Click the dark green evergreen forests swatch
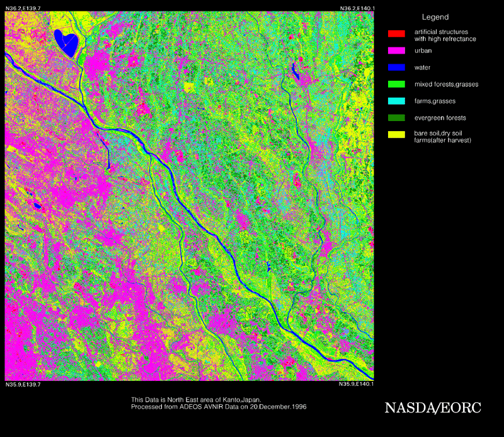Screen dimensions: 504x437 tap(396, 118)
